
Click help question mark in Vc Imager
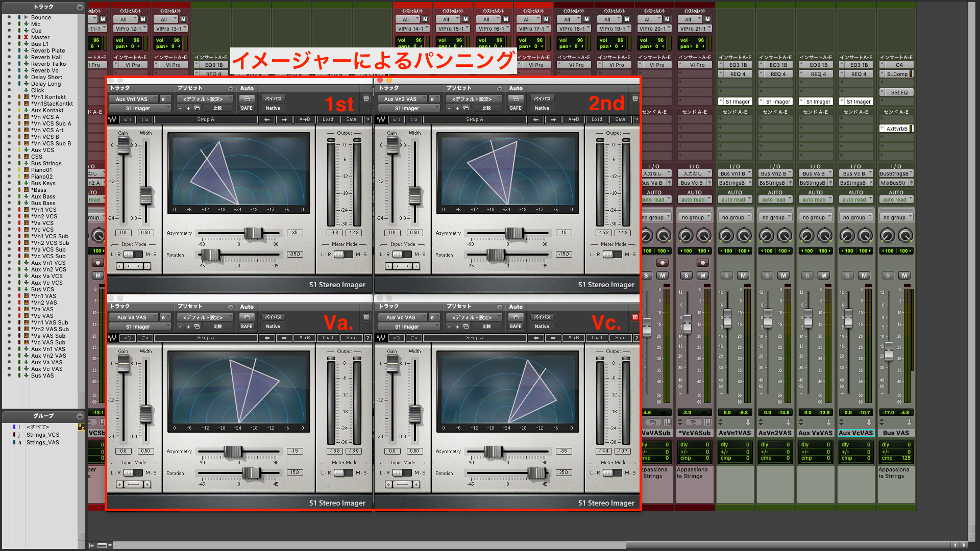636,338
